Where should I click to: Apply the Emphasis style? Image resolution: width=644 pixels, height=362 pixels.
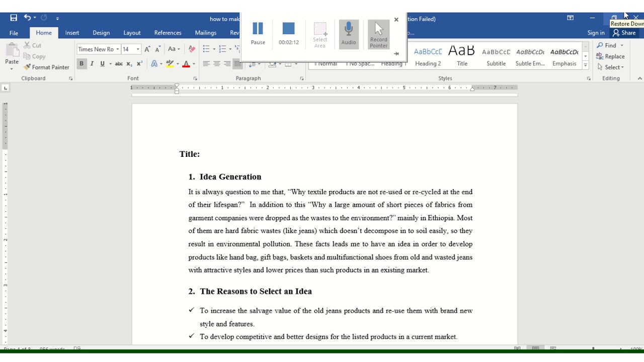tap(565, 56)
